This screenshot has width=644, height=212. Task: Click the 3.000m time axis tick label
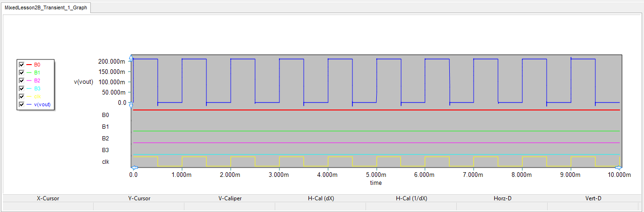coord(278,175)
